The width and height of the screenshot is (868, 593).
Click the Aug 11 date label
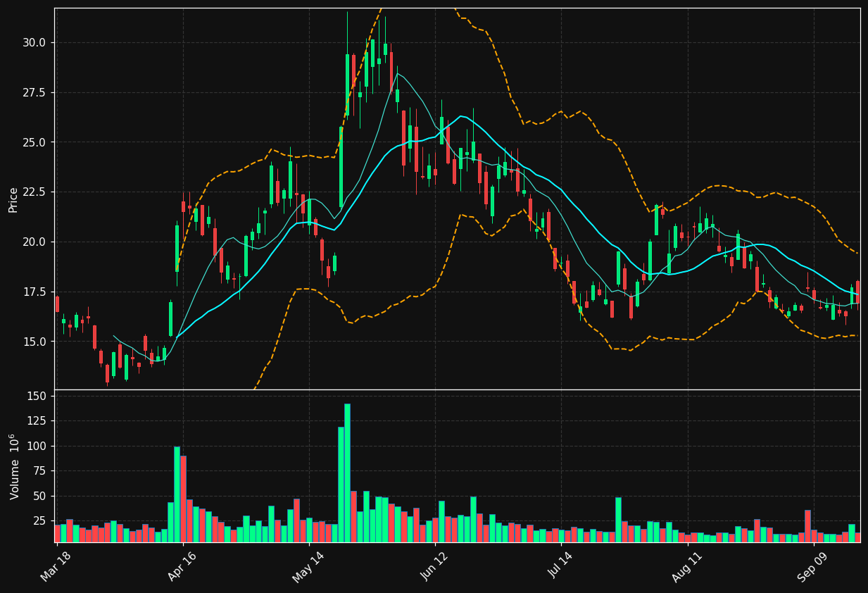click(x=687, y=567)
